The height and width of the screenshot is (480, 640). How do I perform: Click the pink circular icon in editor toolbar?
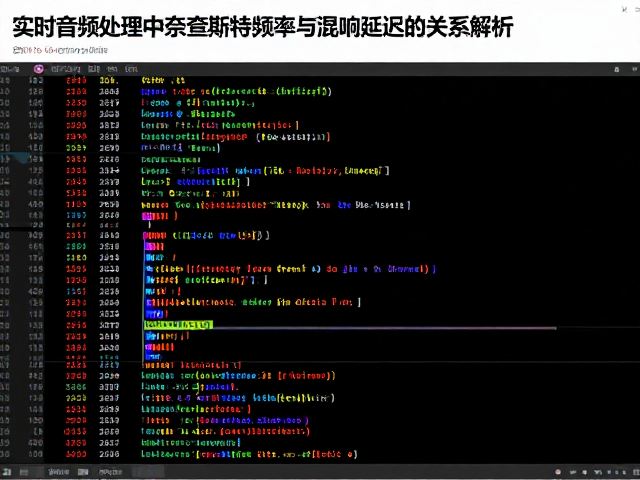pos(39,69)
